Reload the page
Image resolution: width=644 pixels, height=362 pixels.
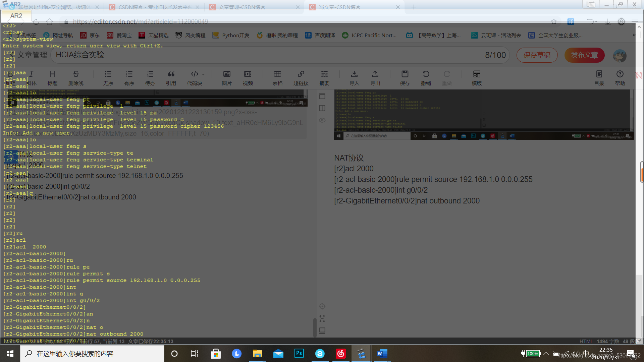coord(36,22)
